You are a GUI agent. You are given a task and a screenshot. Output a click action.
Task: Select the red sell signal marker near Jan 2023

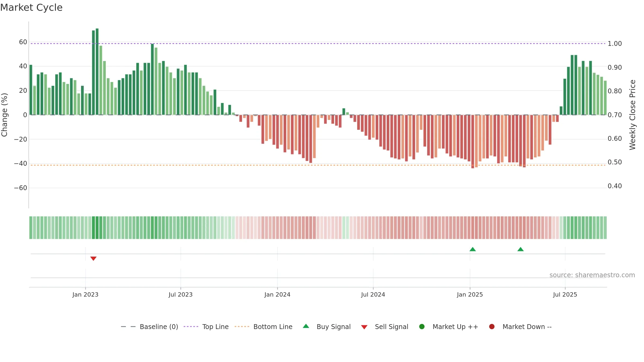click(x=93, y=258)
